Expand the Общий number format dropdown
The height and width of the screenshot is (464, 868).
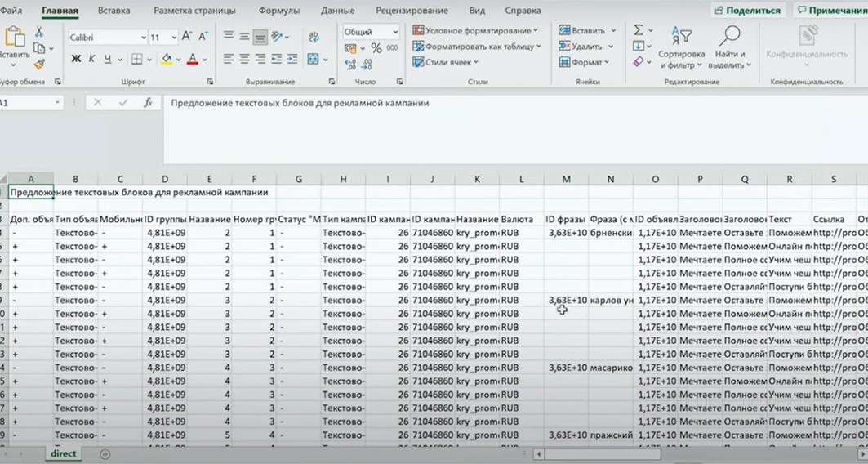click(395, 32)
